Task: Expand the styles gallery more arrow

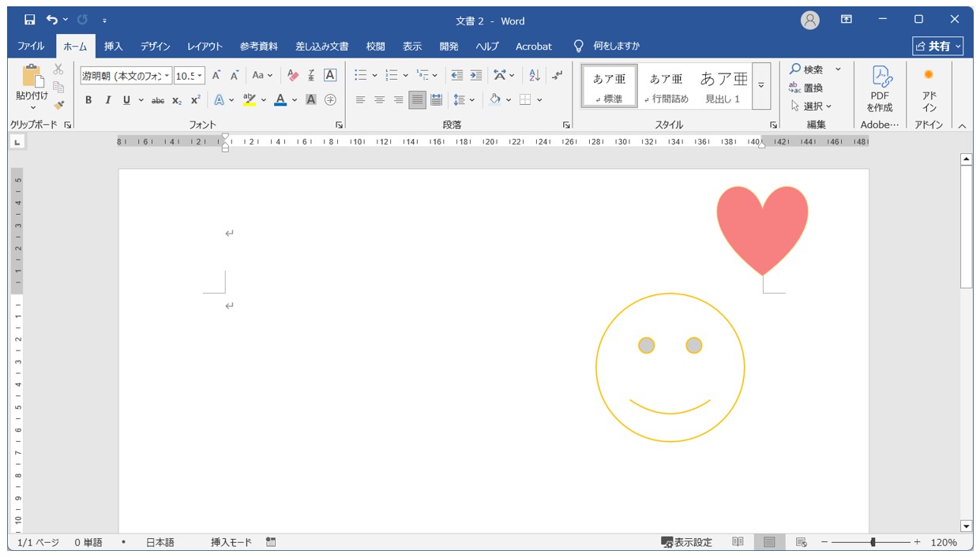Action: pos(761,85)
